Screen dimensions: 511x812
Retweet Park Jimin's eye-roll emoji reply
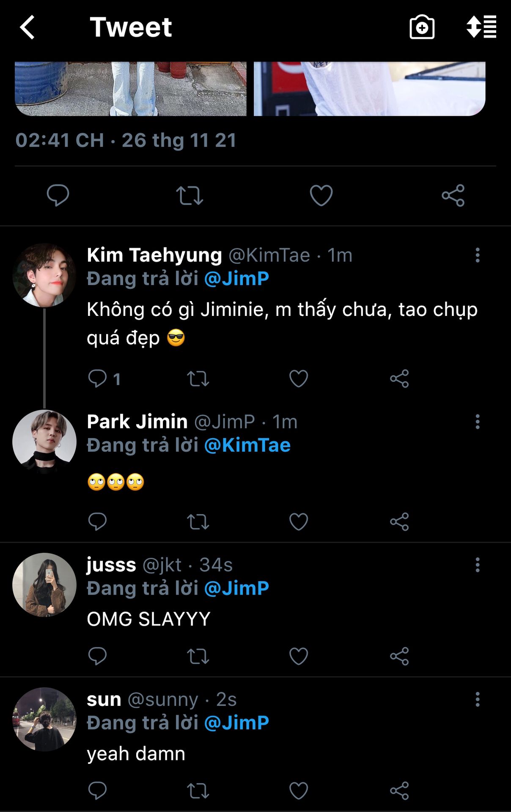pyautogui.click(x=198, y=522)
